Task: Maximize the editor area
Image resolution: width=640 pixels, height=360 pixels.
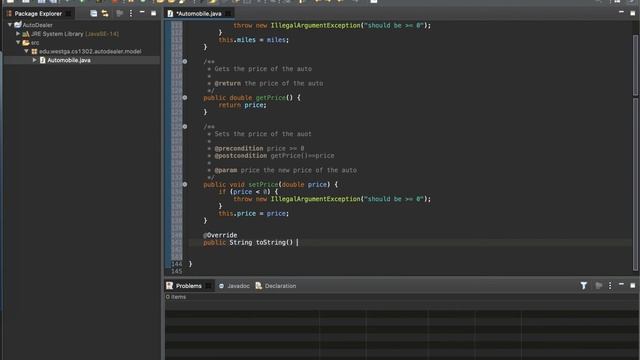Action: [x=633, y=13]
